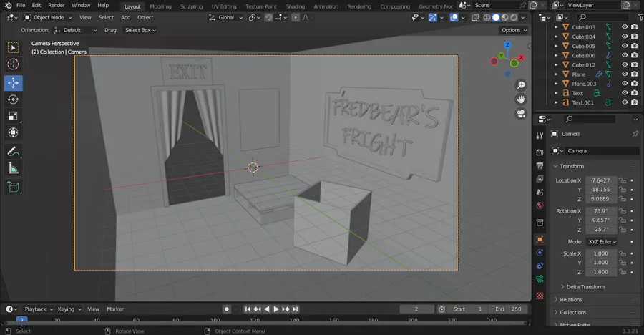Open the File menu
Viewport: 644px width, 335px height.
point(21,5)
